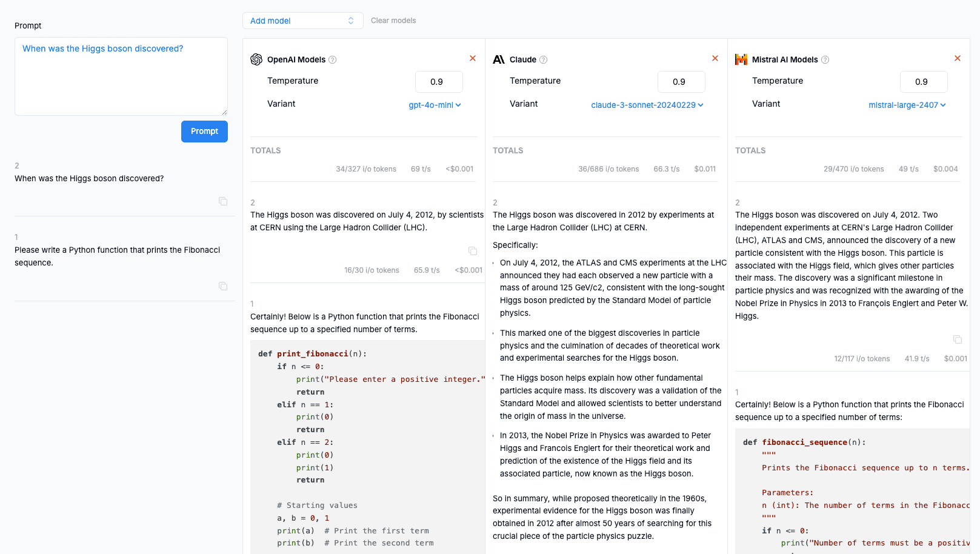The image size is (980, 554).
Task: Click the OpenAI Models title
Action: tap(296, 59)
